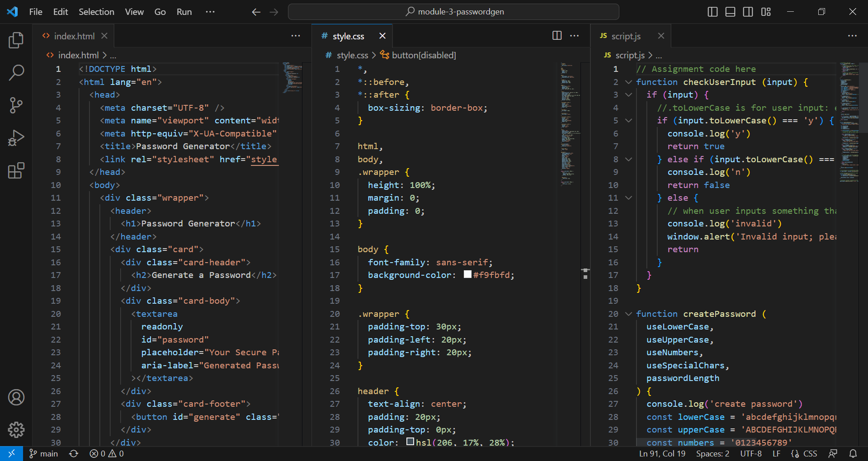Click the notifications bell in status bar
This screenshot has height=461, width=868.
[x=853, y=454]
